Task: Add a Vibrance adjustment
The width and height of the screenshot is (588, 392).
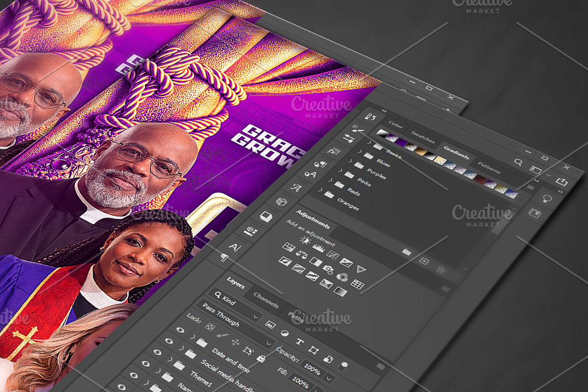Action: [x=361, y=269]
